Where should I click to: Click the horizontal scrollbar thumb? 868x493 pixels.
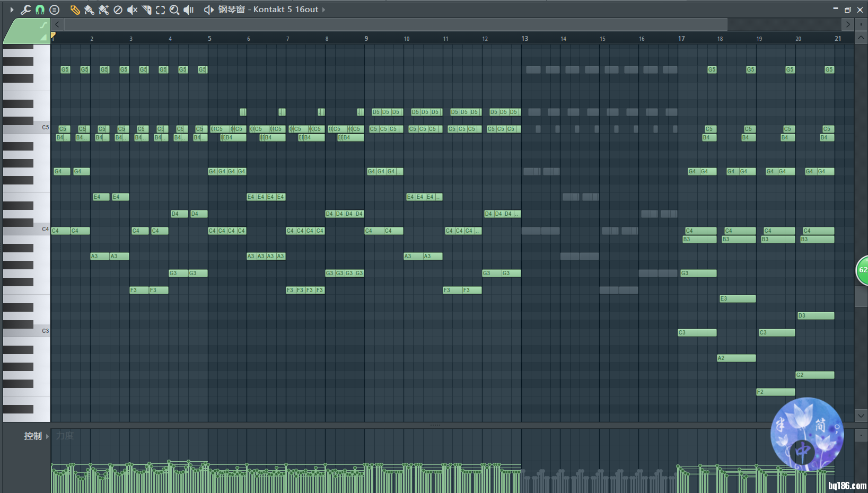click(x=396, y=24)
